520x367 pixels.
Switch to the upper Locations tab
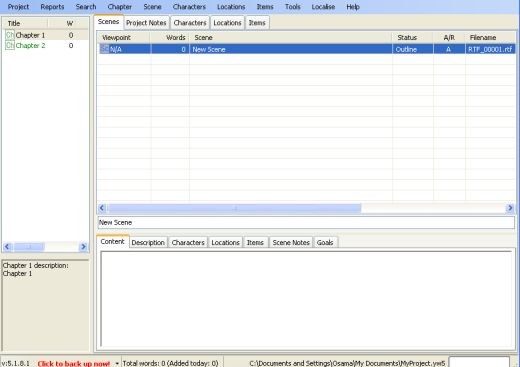(x=227, y=23)
